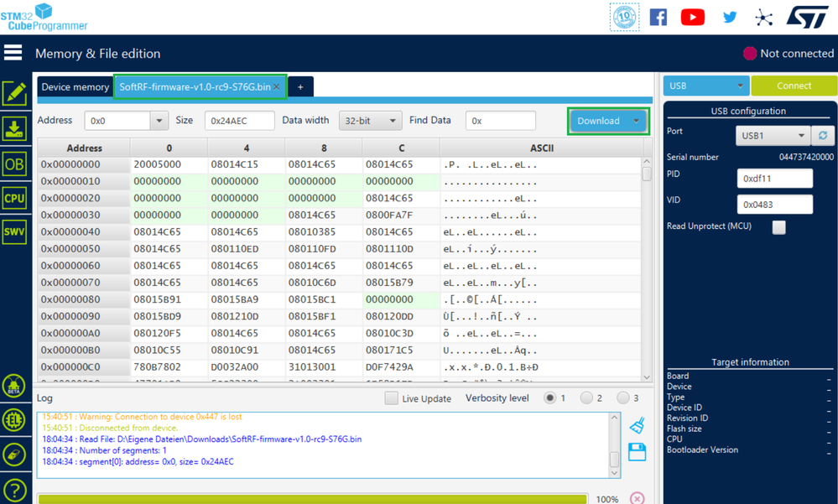The height and width of the screenshot is (504, 838).
Task: Click memory table scroll up arrow
Action: 647,161
